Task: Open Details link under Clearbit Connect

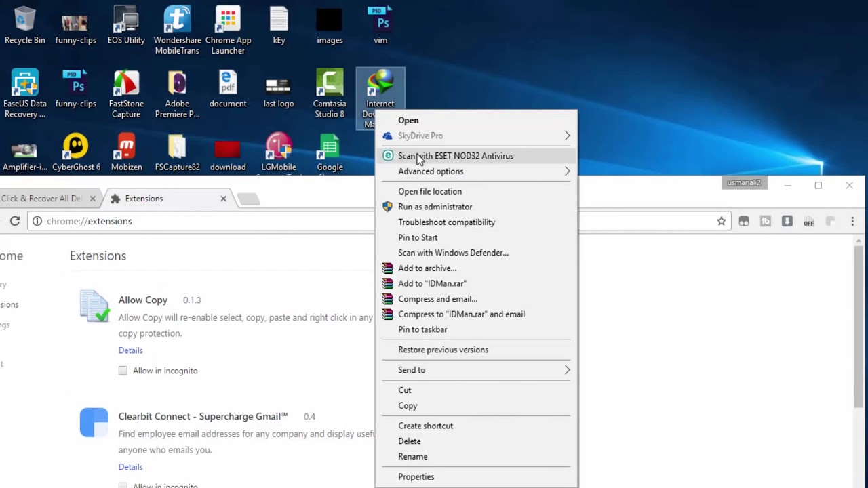Action: (131, 467)
